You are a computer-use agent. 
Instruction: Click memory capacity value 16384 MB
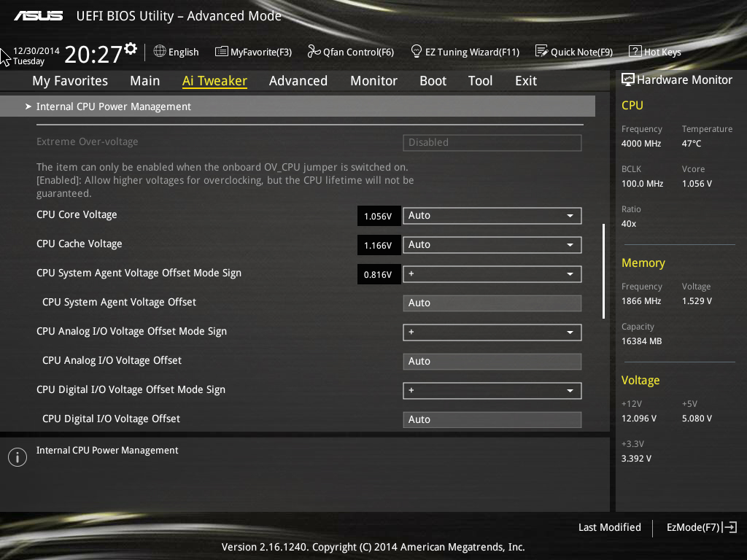click(641, 341)
